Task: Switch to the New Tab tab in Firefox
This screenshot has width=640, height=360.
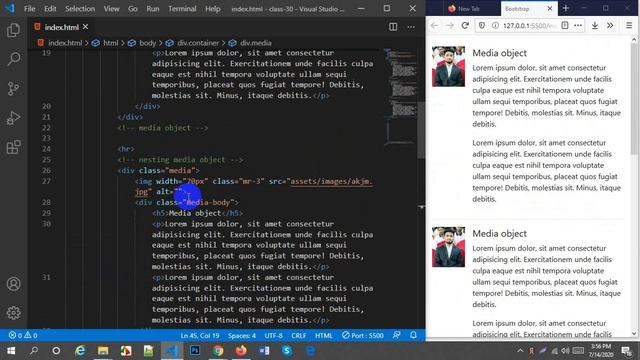Action: click(469, 9)
